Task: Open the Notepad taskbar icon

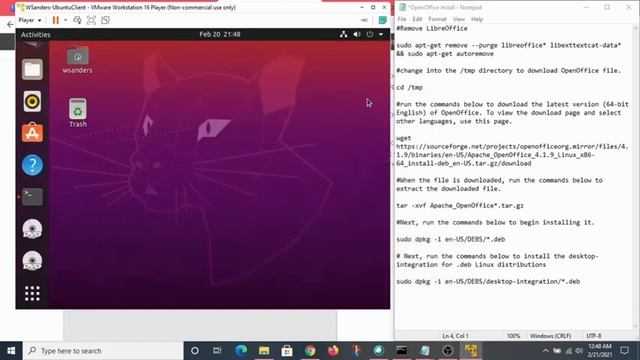Action: (425, 351)
